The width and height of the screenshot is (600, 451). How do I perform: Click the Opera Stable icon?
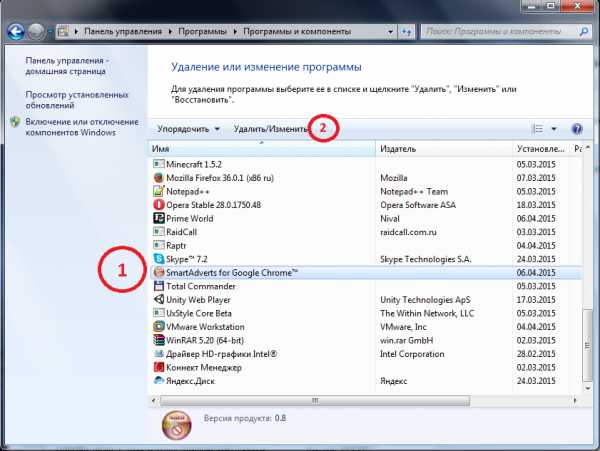coord(158,205)
